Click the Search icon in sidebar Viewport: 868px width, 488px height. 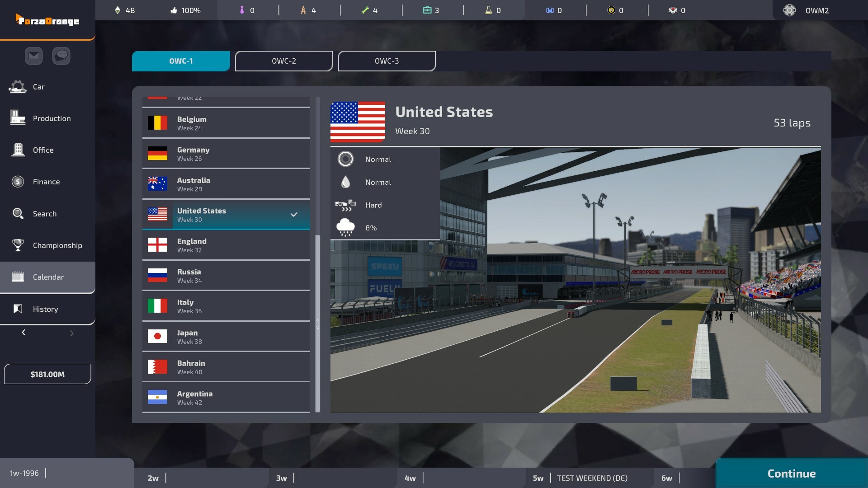tap(19, 213)
